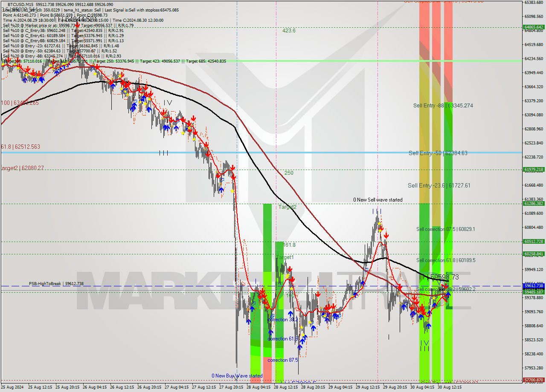Click 'Sell correction 87.5 | 60829.1' label
This screenshot has height=392, width=546.
(x=446, y=229)
